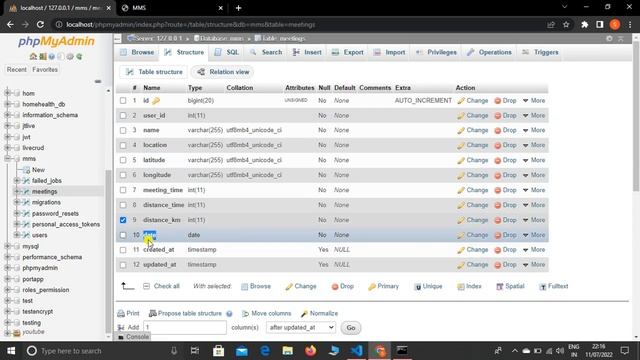Viewport: 640px width, 360px height.
Task: Open Microsoft Store from the taskbar
Action: [x=219, y=351]
